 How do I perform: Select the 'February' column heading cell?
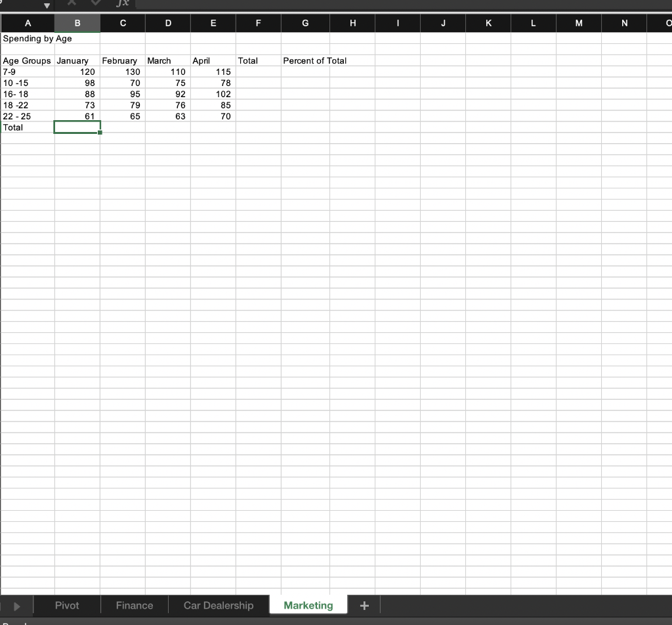click(x=123, y=61)
